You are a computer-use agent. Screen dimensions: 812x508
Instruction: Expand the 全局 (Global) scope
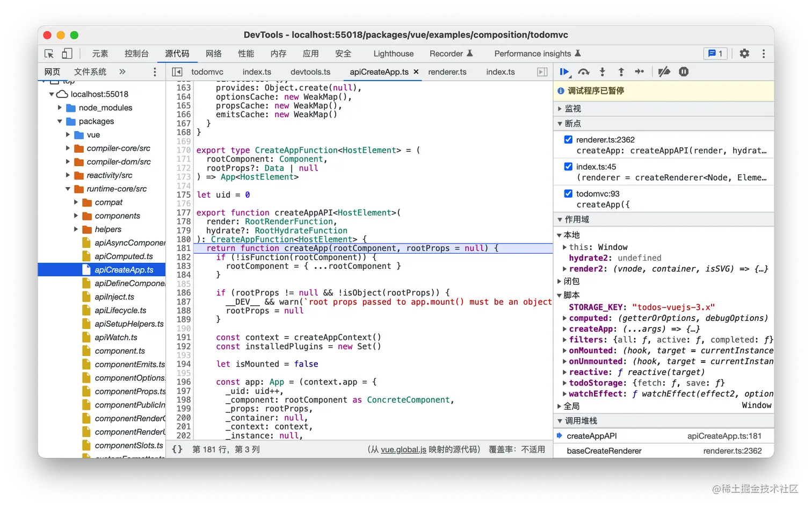[559, 406]
